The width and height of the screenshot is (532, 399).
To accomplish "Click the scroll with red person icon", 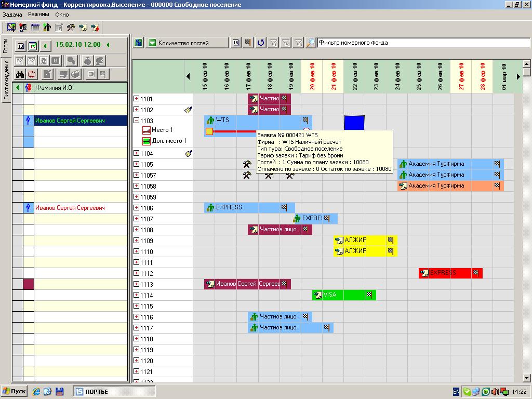I will [x=95, y=28].
